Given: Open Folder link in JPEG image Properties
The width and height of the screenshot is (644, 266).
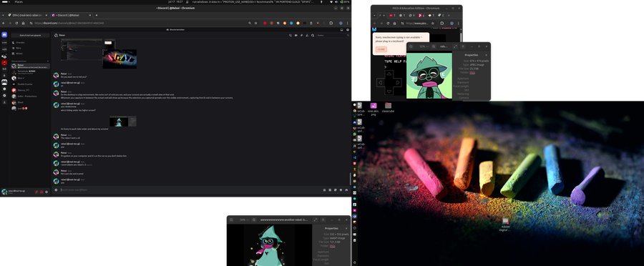Looking at the screenshot, I should [472, 72].
